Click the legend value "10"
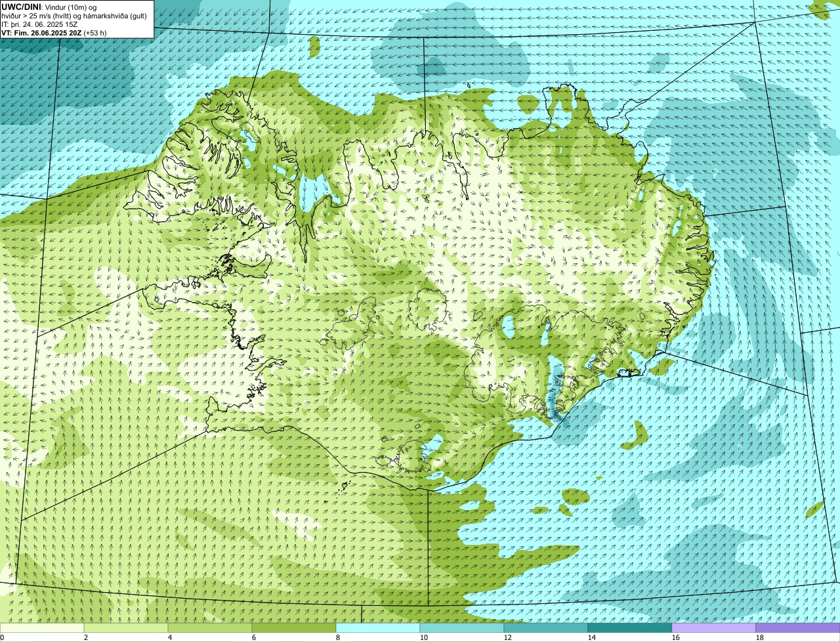Screen dimensions: 840x642 (x=424, y=637)
